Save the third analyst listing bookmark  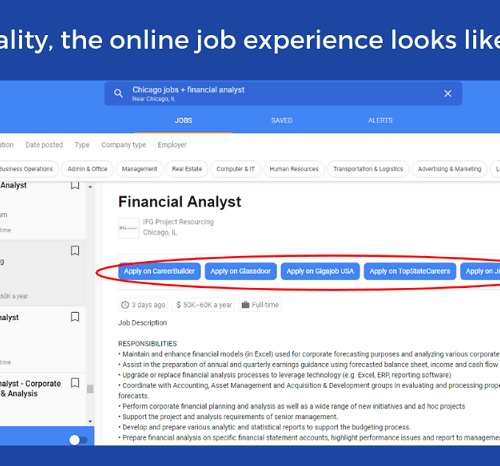pos(75,316)
